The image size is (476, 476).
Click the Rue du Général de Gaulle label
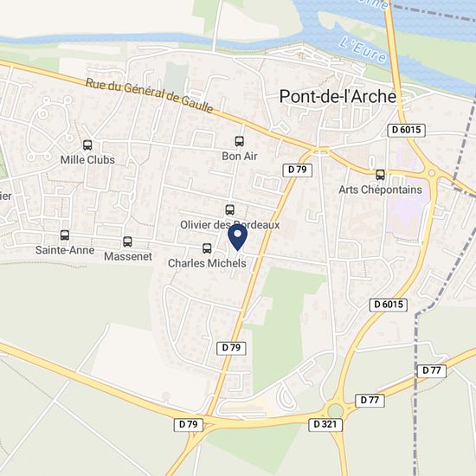(x=150, y=95)
